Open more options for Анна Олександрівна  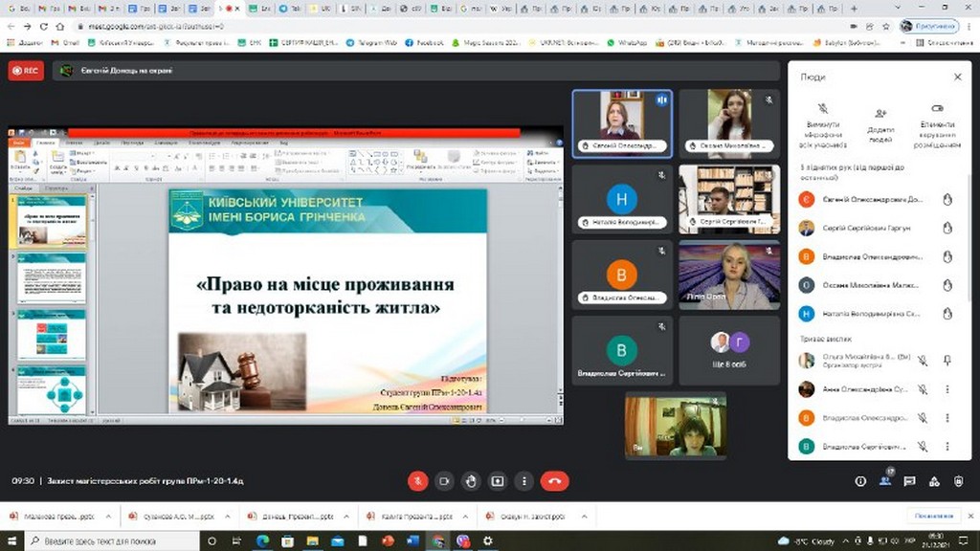pyautogui.click(x=947, y=389)
